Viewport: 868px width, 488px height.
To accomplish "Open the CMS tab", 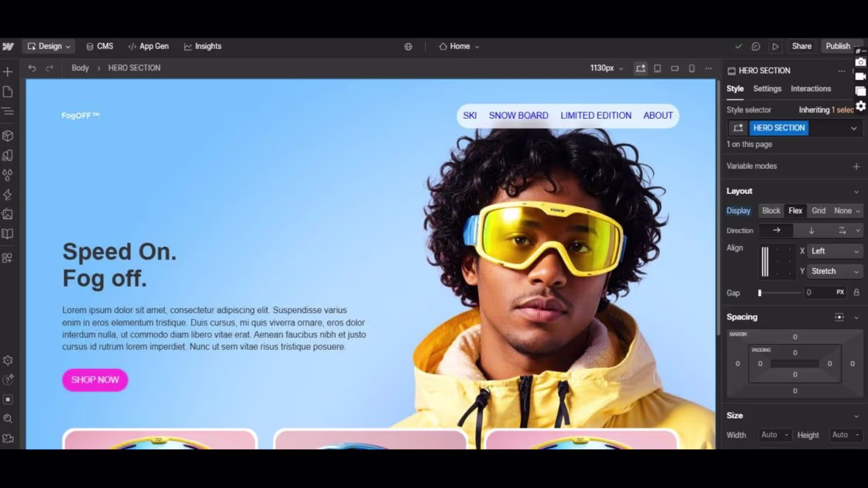I will [100, 46].
